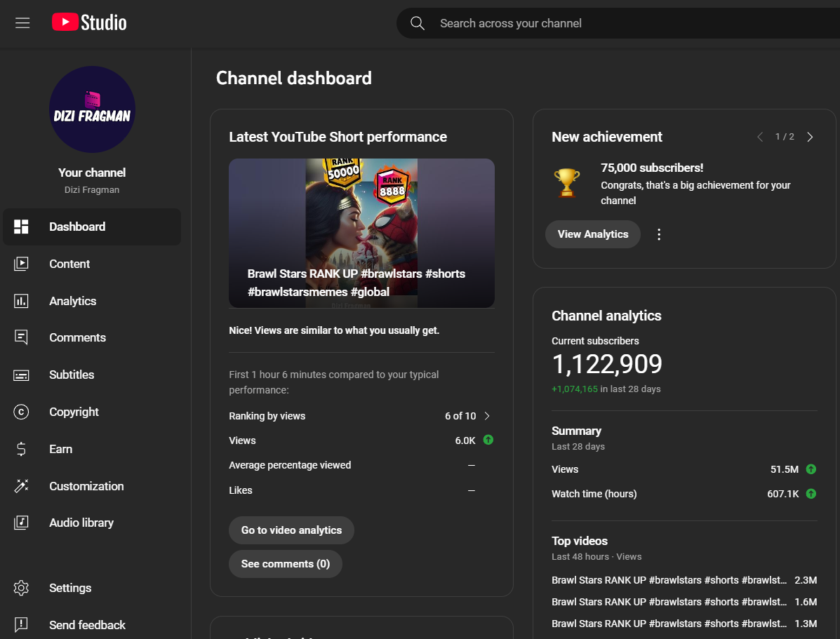The image size is (840, 639).
Task: Click the Settings gear icon
Action: (22, 588)
